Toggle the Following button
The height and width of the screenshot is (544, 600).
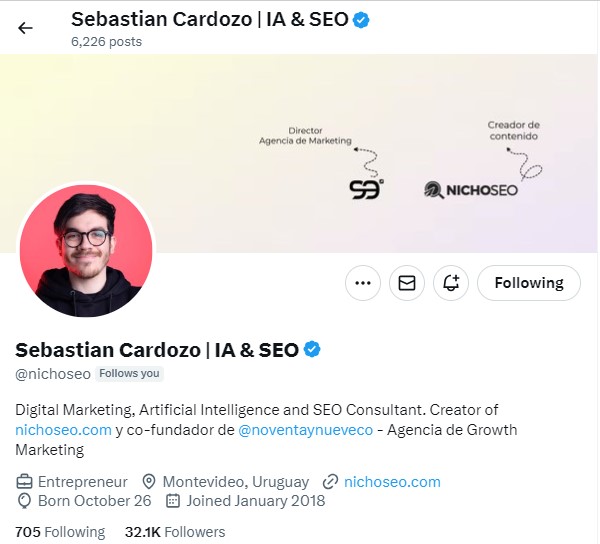tap(528, 283)
